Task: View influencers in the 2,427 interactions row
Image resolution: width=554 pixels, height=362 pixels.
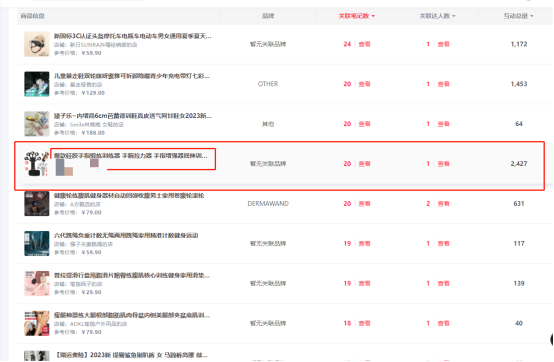Action: 443,164
